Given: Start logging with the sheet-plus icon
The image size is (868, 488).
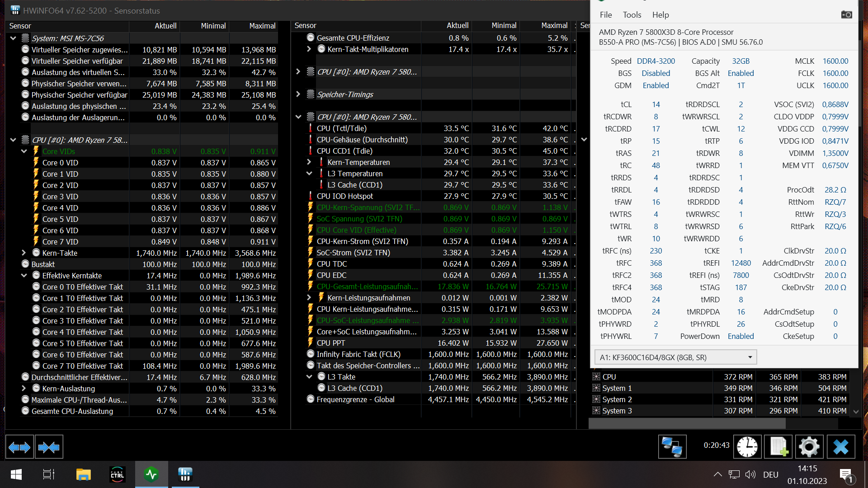Looking at the screenshot, I should pos(778,447).
